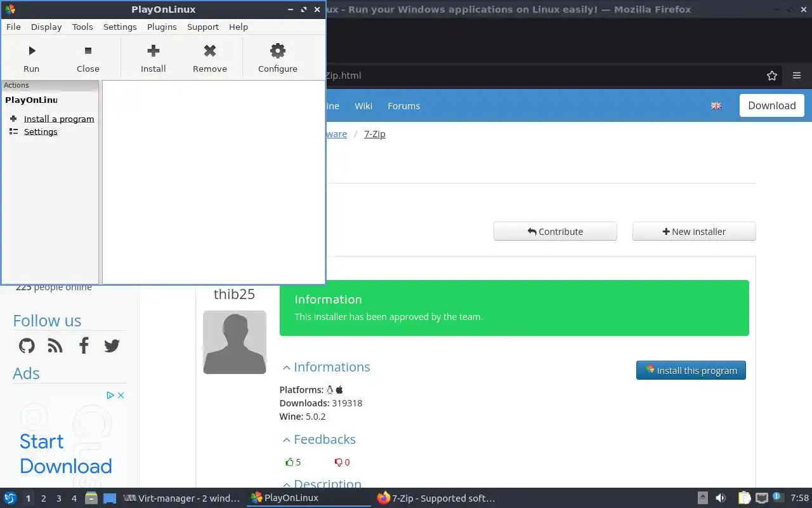812x508 pixels.
Task: Click the thumbs up feedback icon
Action: pos(289,462)
